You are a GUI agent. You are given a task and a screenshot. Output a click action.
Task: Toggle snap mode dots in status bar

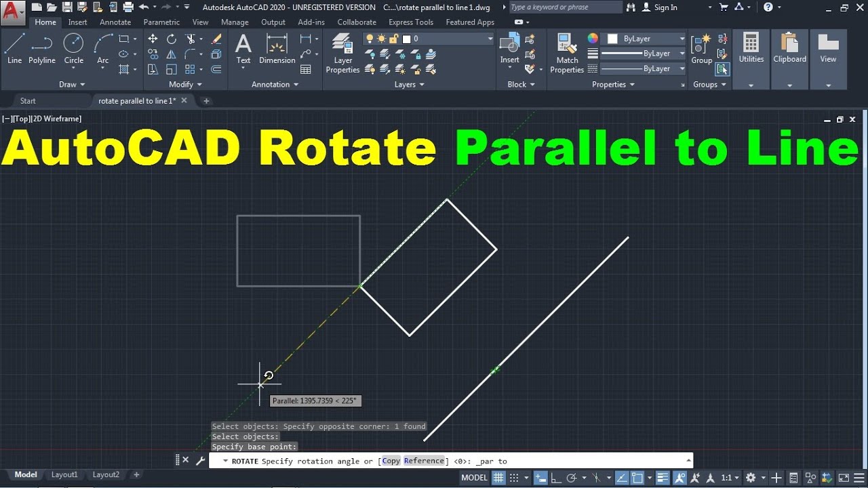tap(515, 477)
